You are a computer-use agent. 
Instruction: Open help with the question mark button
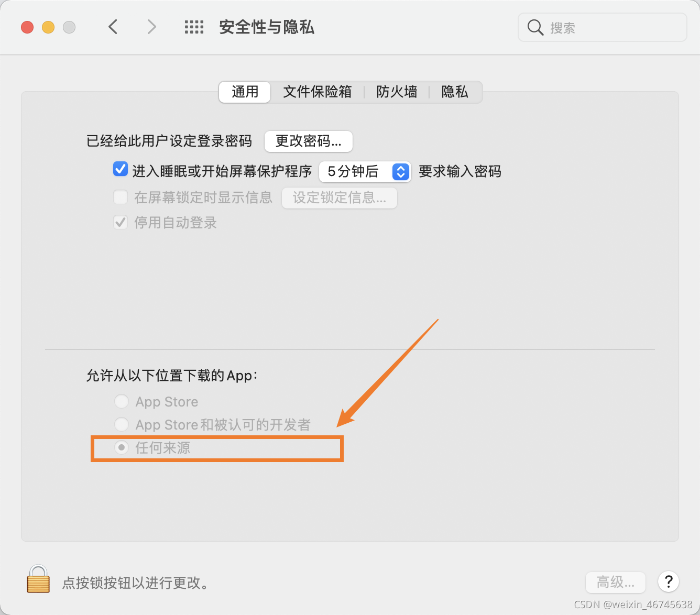click(669, 581)
